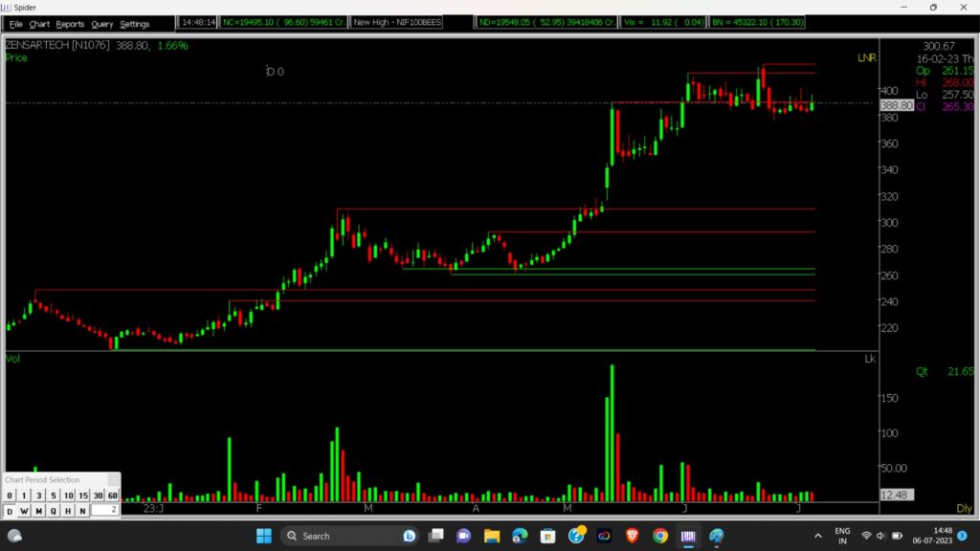Select the Quarterly (Q) period button
The height and width of the screenshot is (551, 980).
pyautogui.click(x=54, y=511)
